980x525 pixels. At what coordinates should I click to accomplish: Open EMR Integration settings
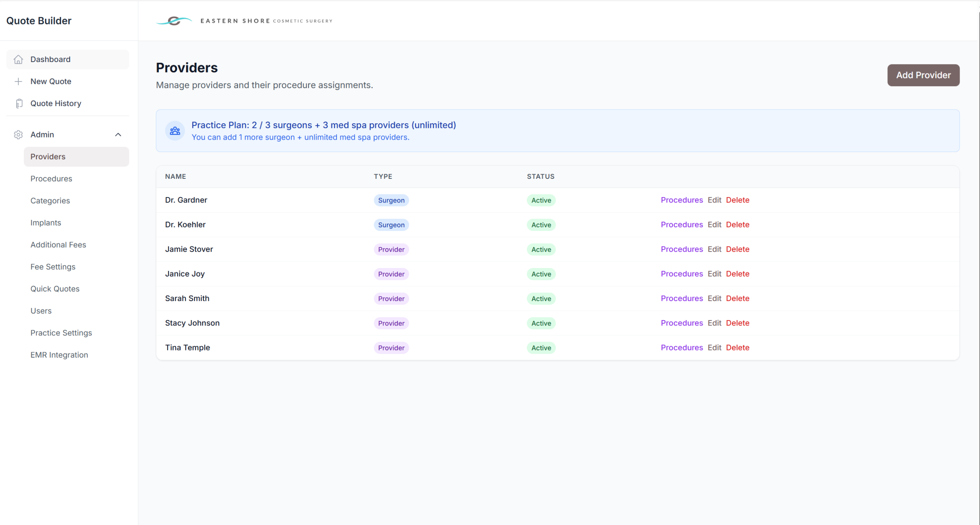tap(59, 355)
